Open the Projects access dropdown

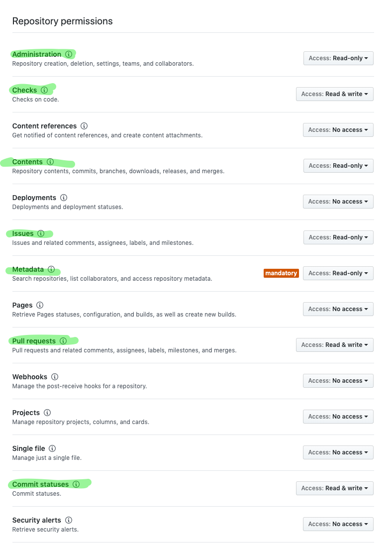point(338,417)
